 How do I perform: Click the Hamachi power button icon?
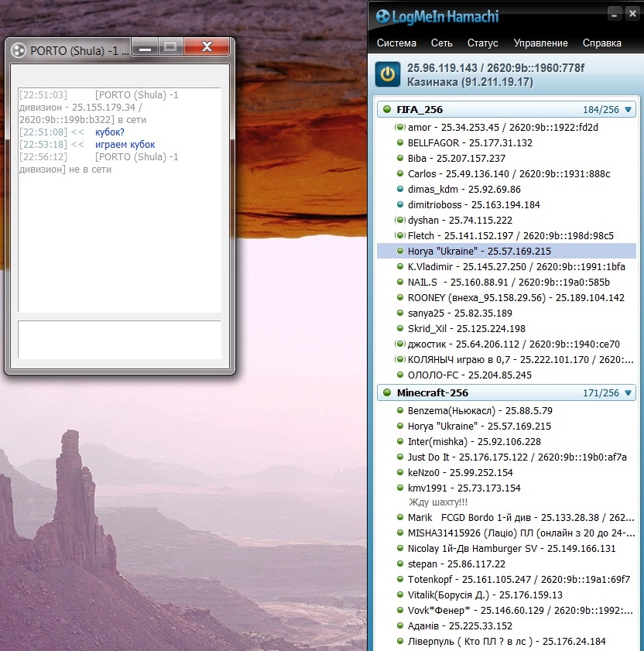[387, 74]
